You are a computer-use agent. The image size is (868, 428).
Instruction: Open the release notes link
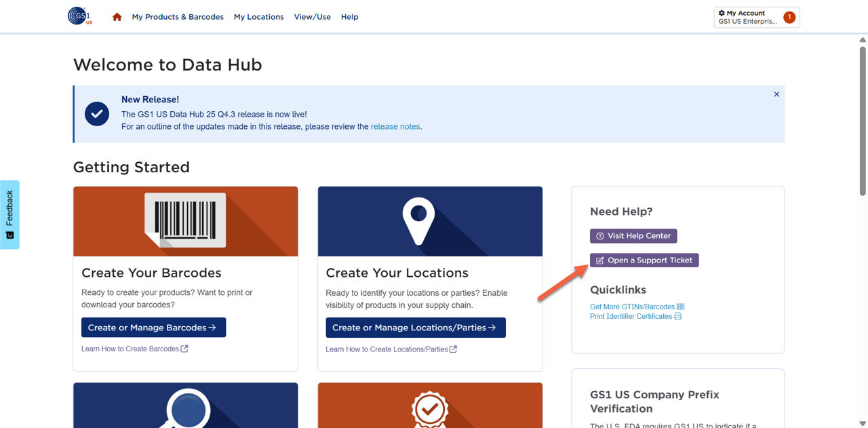coord(395,127)
